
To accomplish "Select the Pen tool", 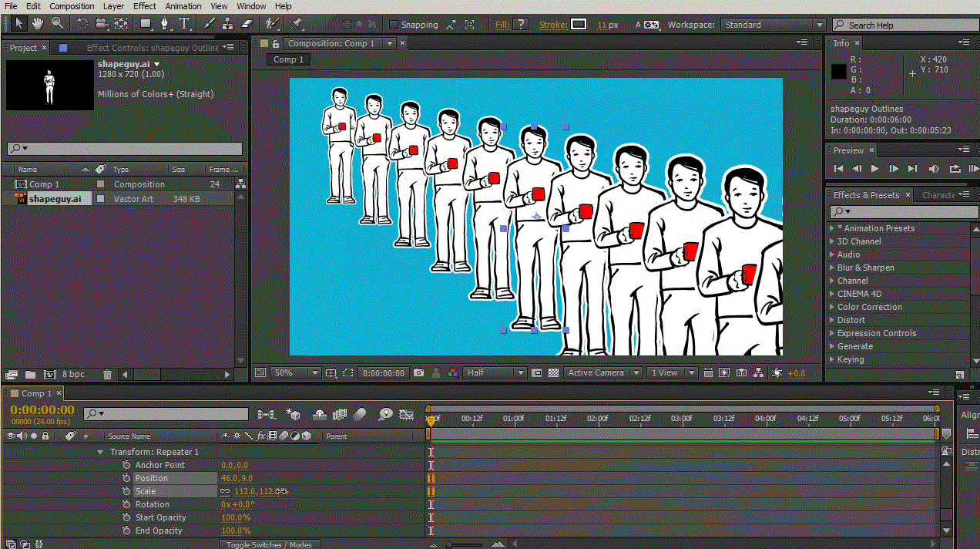I will (x=166, y=24).
